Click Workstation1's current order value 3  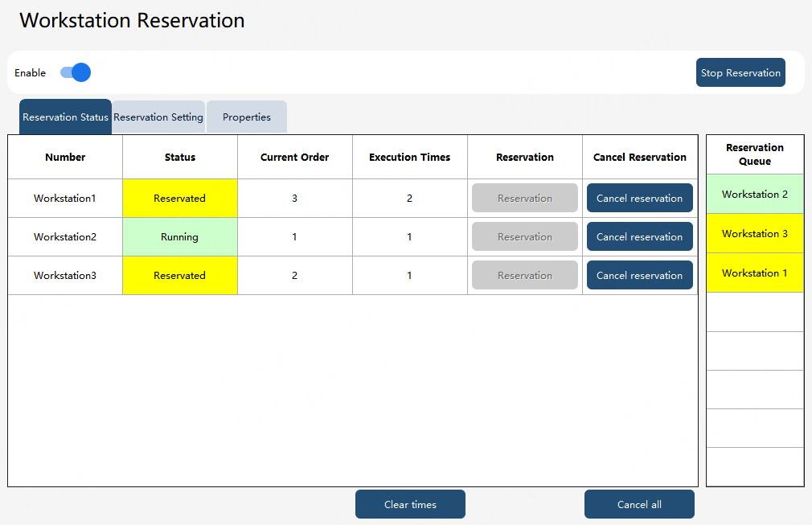point(295,199)
